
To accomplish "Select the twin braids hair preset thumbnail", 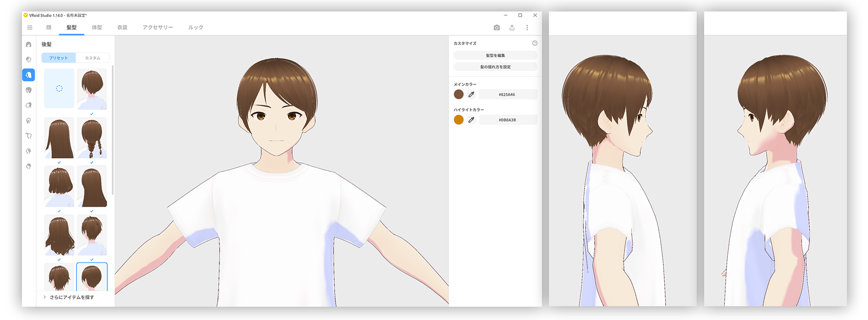I will coord(92,138).
